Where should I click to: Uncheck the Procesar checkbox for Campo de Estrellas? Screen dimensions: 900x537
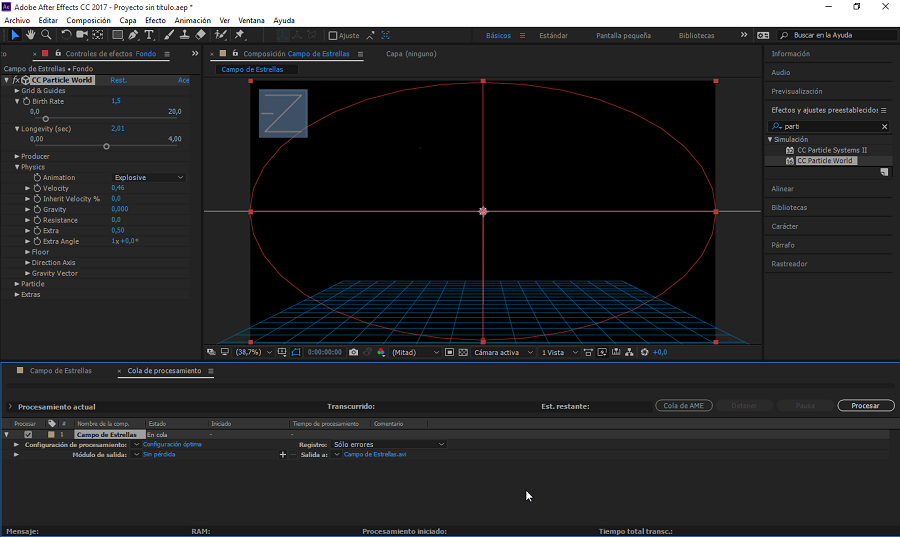pos(28,435)
